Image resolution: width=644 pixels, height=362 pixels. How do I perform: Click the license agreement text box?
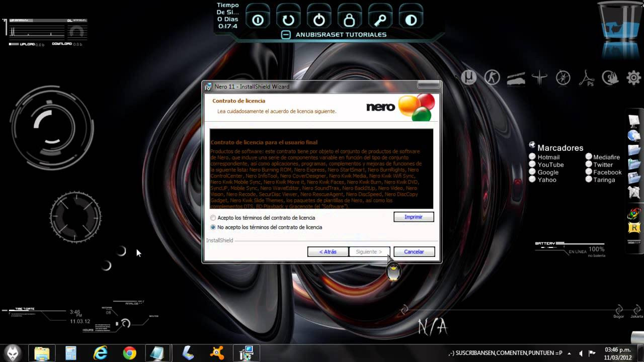coord(321,169)
